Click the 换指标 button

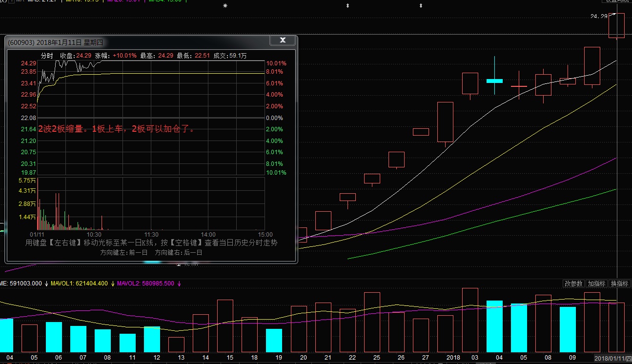[619, 283]
